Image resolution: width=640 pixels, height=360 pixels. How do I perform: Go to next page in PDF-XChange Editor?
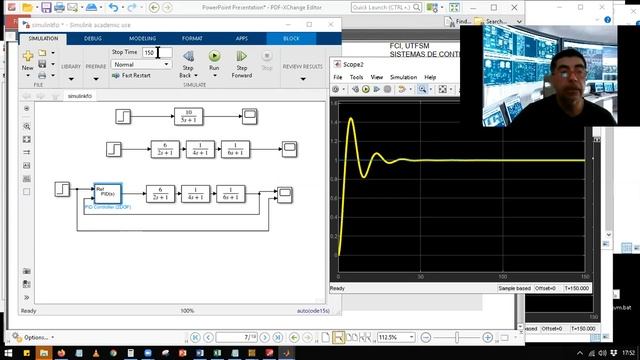[264, 338]
